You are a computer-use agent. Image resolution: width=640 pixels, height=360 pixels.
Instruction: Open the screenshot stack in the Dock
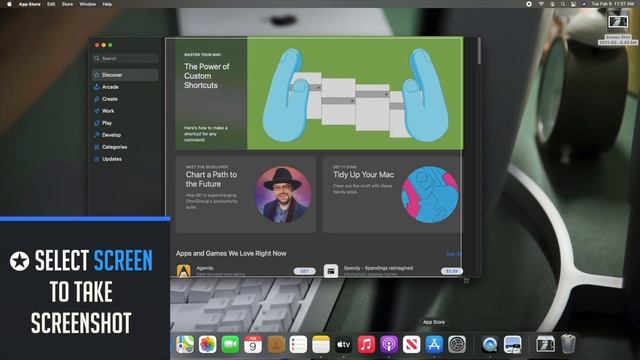545,344
